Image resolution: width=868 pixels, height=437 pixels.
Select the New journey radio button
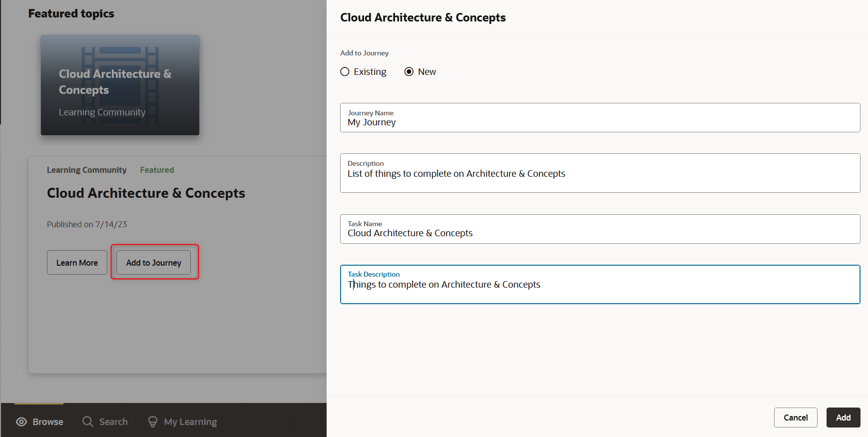click(x=409, y=72)
